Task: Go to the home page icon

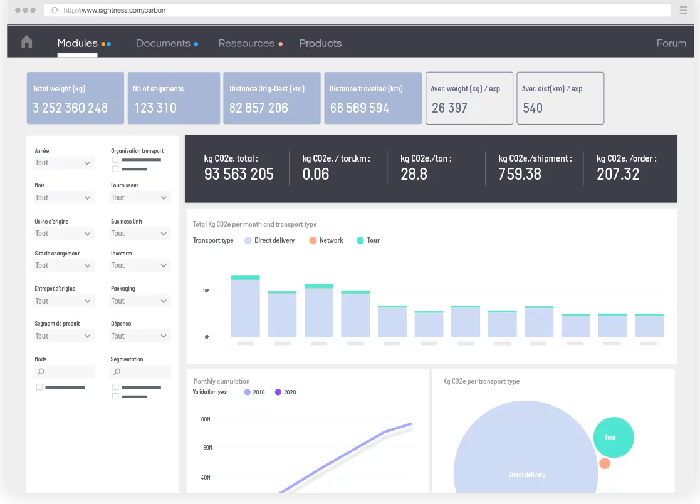Action: (x=27, y=42)
